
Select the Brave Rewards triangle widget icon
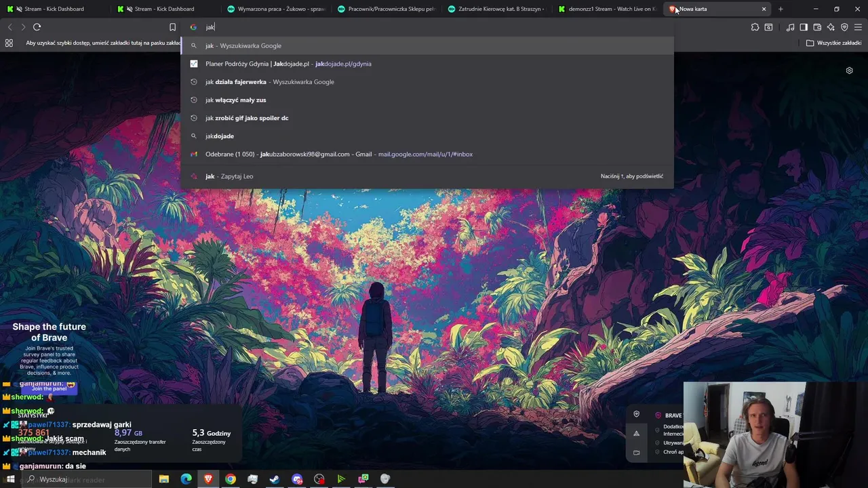click(x=636, y=433)
